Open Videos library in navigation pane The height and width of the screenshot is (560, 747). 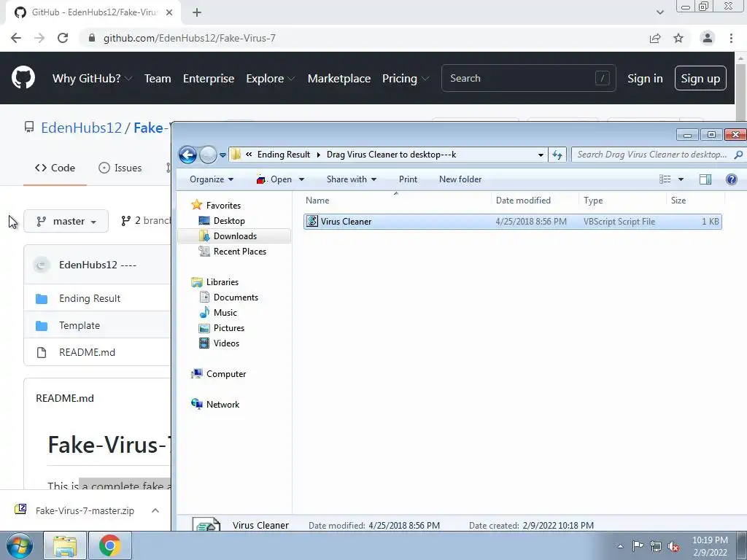226,343
